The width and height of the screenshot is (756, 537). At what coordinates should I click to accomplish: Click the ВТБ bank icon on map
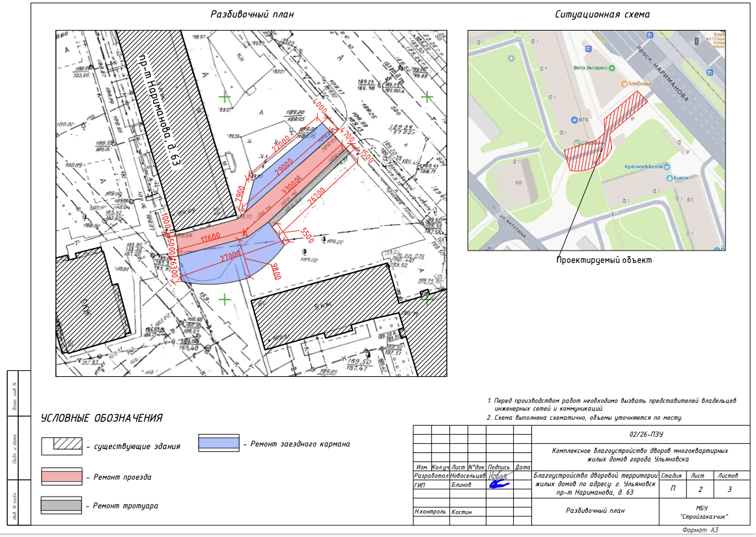[574, 120]
